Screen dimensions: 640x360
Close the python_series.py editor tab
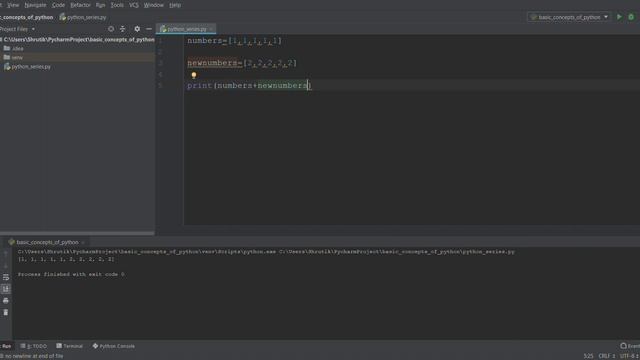[x=211, y=29]
